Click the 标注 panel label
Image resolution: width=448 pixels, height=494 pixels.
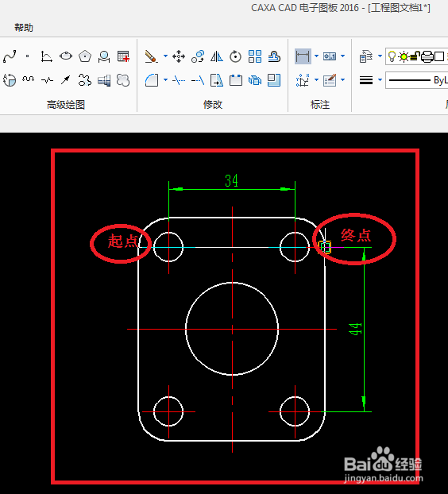pyautogui.click(x=320, y=104)
